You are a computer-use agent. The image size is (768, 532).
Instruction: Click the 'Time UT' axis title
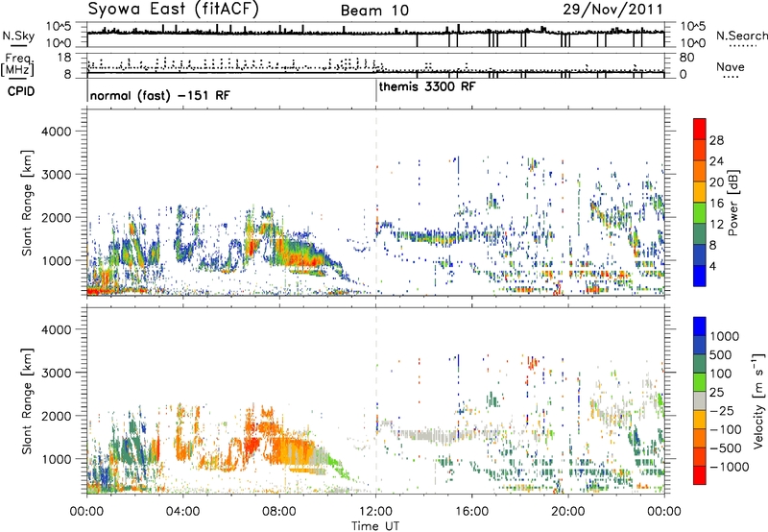tap(375, 526)
